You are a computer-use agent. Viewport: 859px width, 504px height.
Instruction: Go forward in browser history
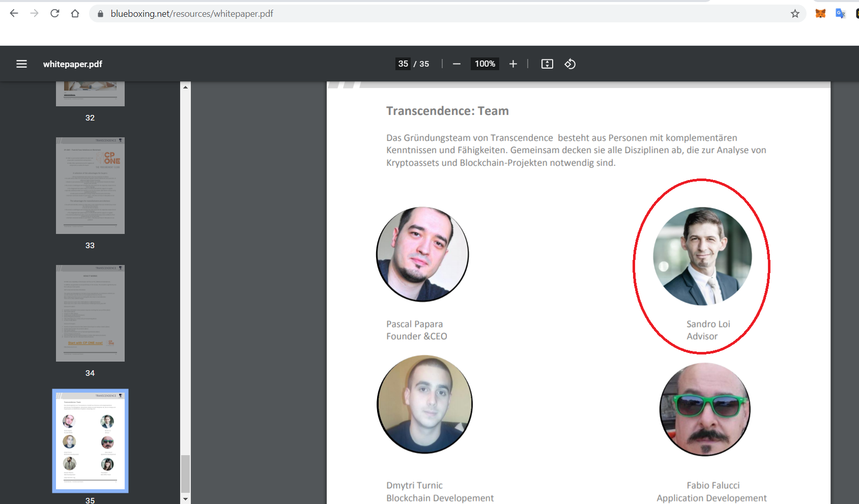pos(35,13)
